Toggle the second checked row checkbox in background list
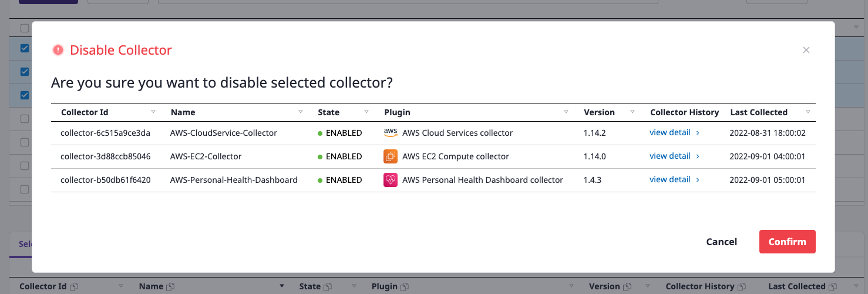 click(x=25, y=72)
